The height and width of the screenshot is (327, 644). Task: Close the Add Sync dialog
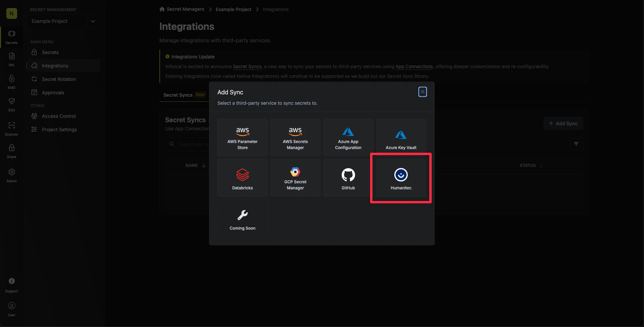pyautogui.click(x=423, y=92)
